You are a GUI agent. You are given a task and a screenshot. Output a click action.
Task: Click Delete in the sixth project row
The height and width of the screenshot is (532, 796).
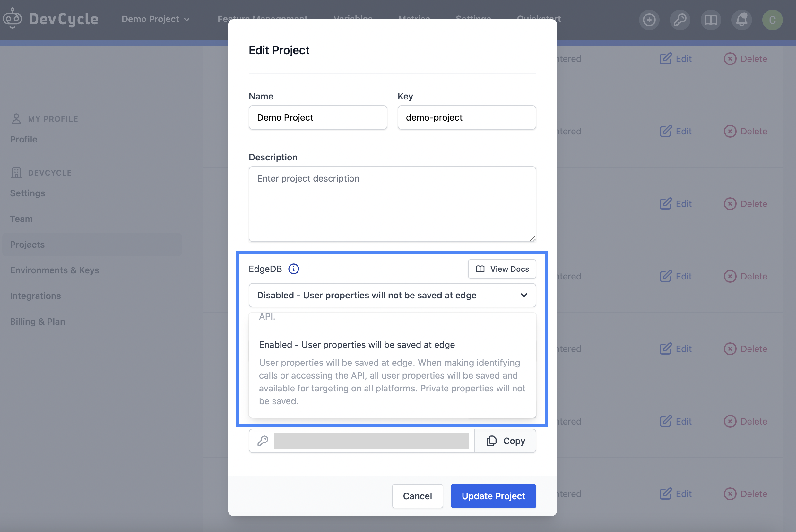point(745,421)
